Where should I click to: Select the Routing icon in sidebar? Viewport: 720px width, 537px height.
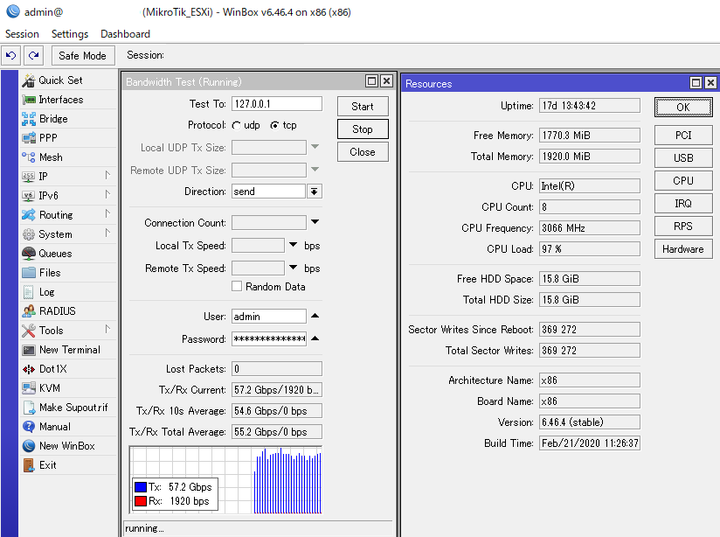click(x=28, y=215)
